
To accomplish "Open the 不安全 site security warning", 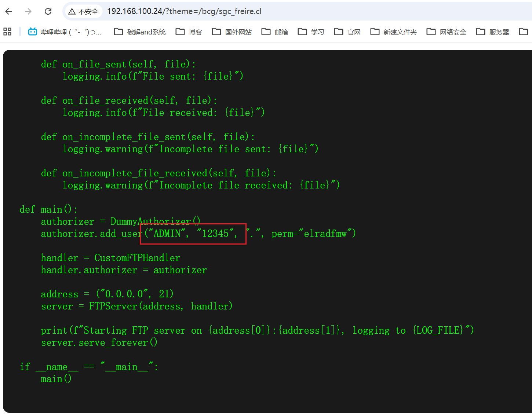I will pyautogui.click(x=84, y=12).
